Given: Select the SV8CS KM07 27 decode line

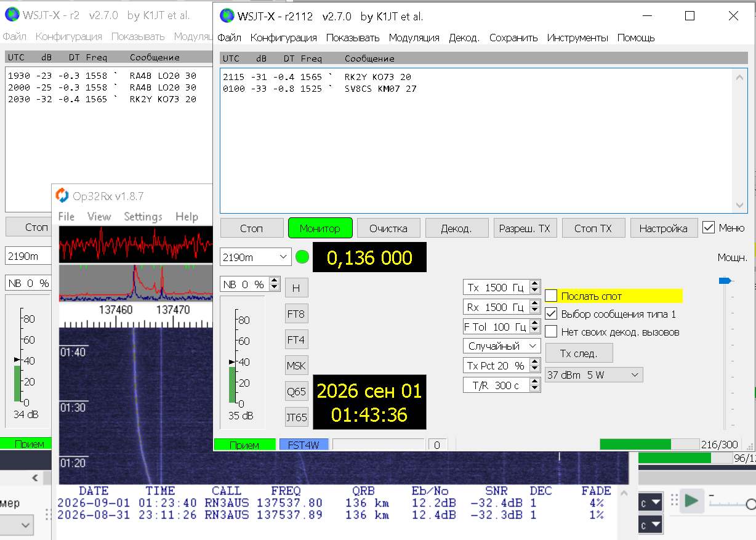Looking at the screenshot, I should [x=318, y=88].
